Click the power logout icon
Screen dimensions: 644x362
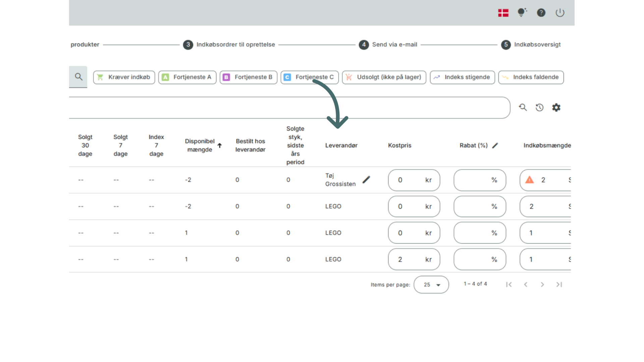pos(560,13)
